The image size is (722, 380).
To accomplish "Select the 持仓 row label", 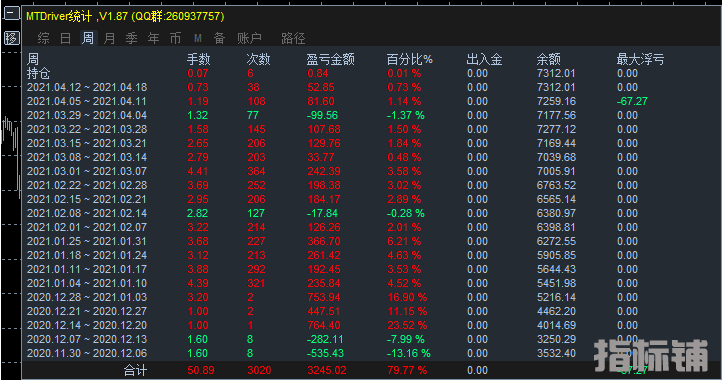I will (38, 73).
